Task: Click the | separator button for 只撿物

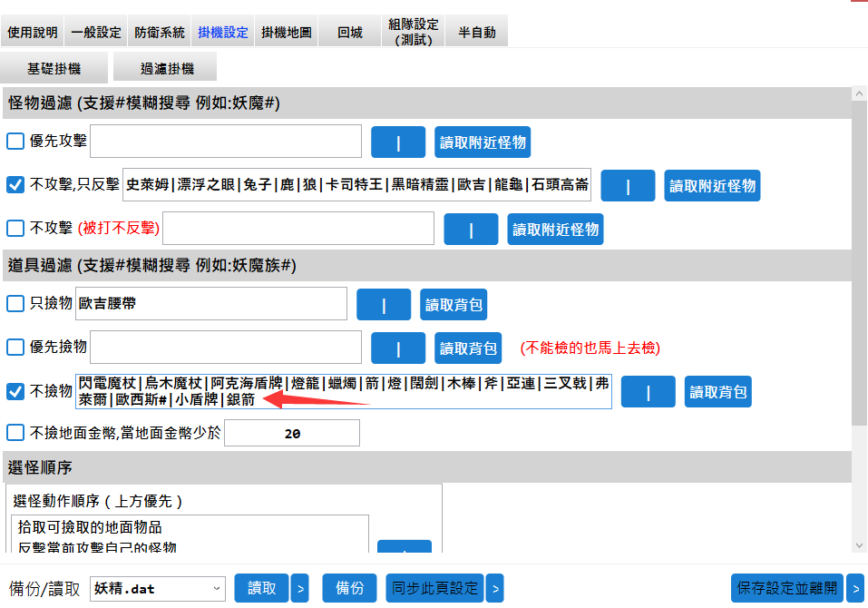Action: tap(384, 305)
